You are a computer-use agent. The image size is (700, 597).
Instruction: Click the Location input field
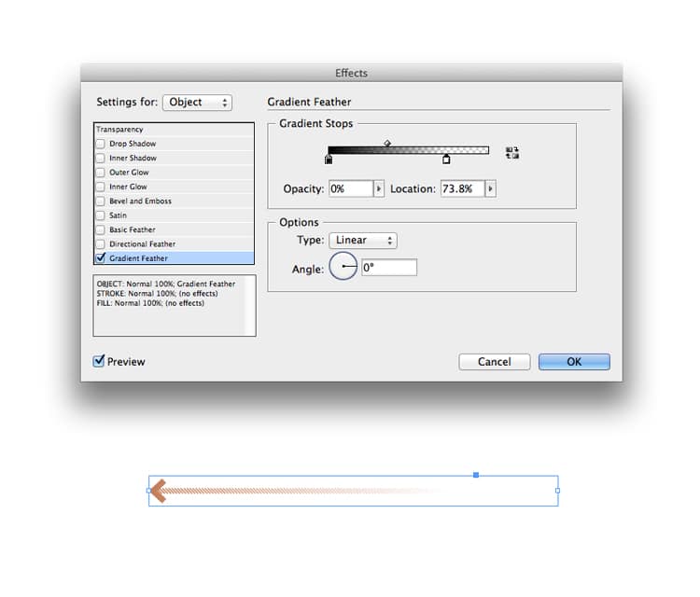pos(463,188)
